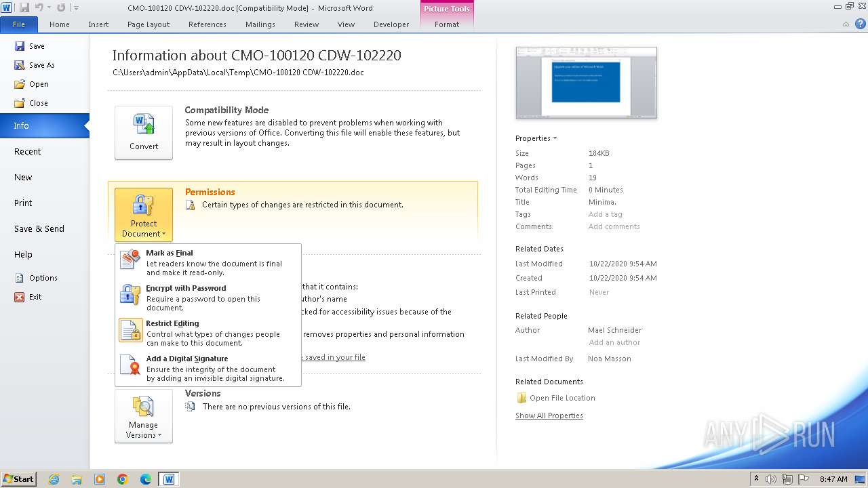The image size is (868, 488).
Task: Click the Redo icon in the title bar
Action: (x=61, y=7)
